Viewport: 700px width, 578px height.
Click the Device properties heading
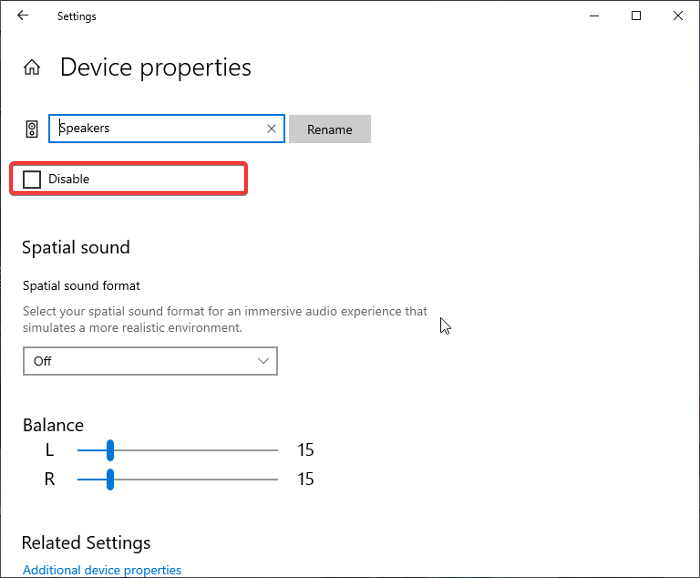coord(156,68)
